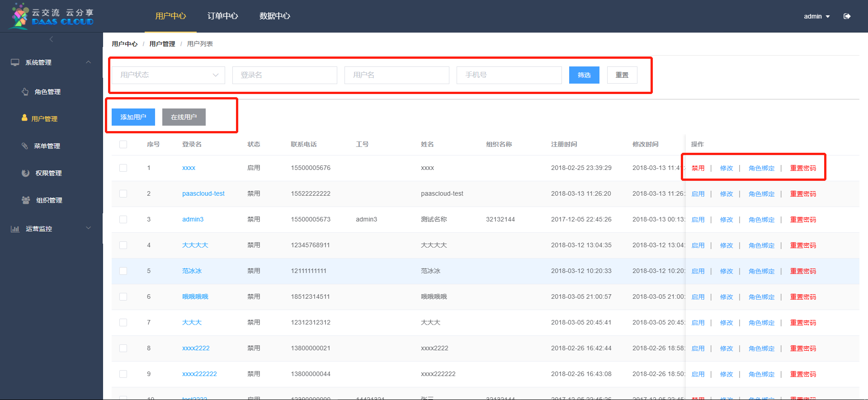Click the 重置 reset button
The width and height of the screenshot is (868, 400).
(622, 75)
